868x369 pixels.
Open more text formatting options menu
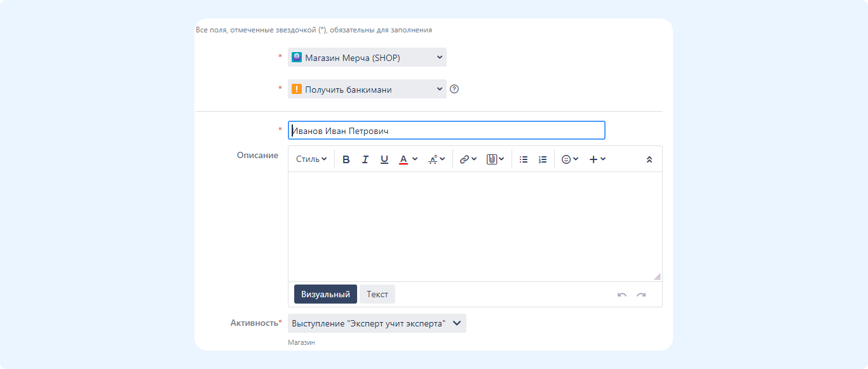click(x=436, y=159)
